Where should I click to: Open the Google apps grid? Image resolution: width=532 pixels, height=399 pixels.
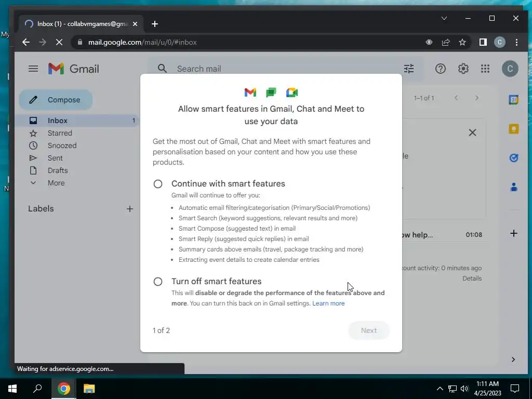tap(485, 69)
